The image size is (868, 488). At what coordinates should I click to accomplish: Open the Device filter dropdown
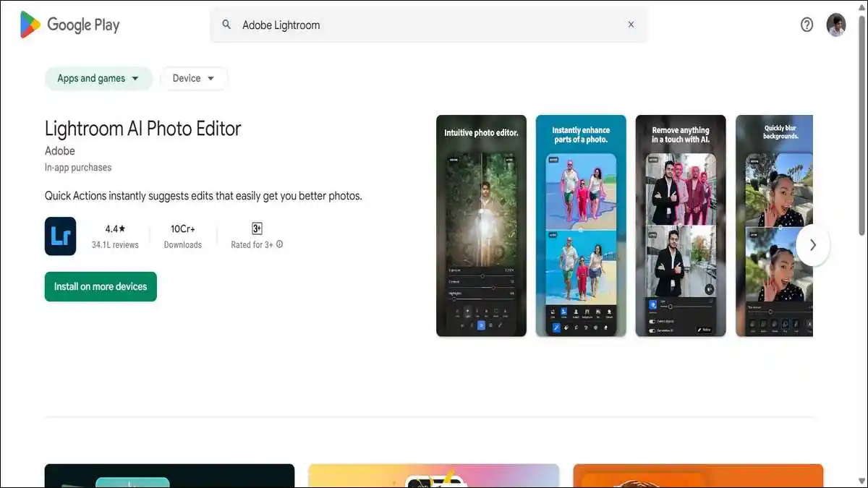tap(194, 78)
